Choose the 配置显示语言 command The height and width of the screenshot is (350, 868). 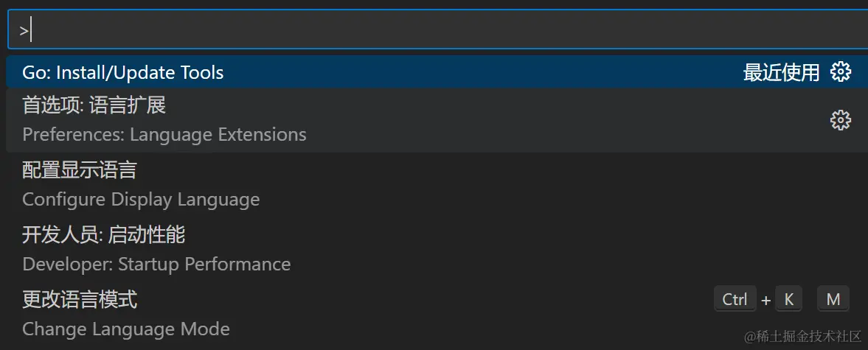(437, 185)
